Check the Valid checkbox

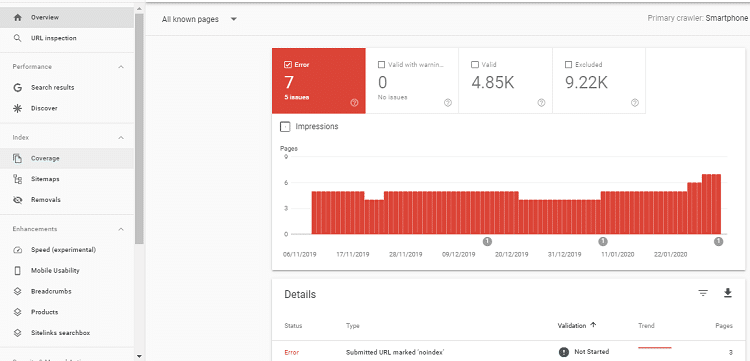tap(475, 65)
